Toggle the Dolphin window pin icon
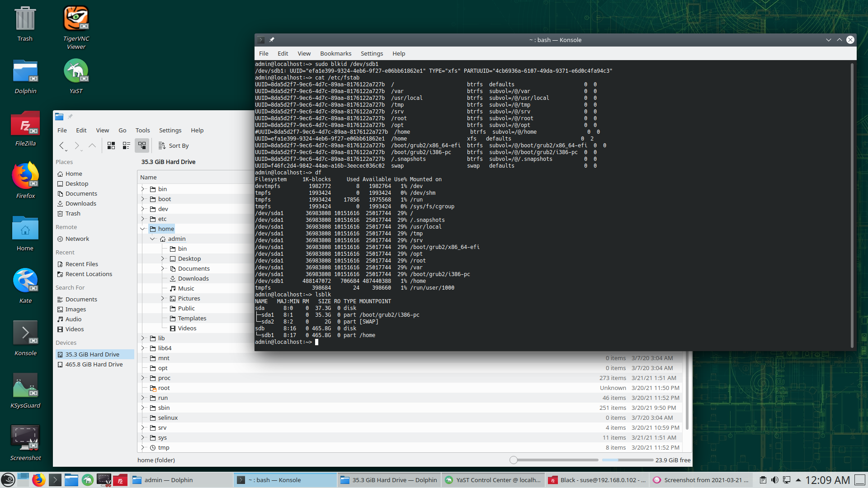The image size is (868, 488). 70,117
